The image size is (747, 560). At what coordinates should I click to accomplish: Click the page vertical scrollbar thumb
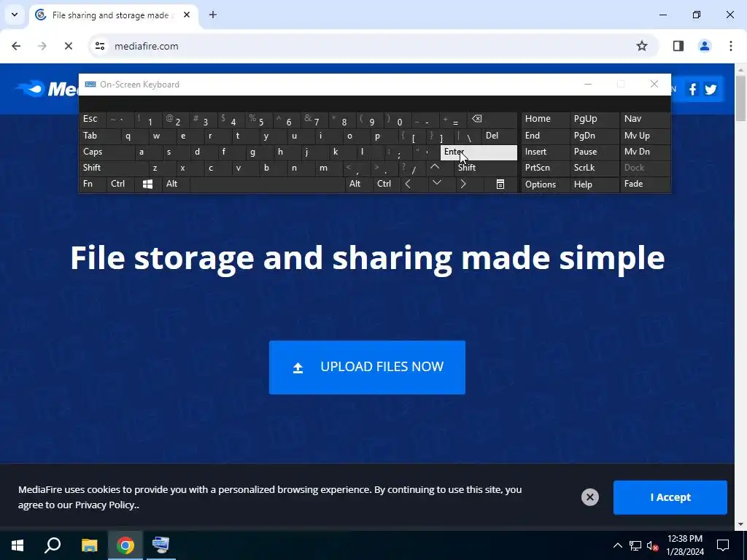point(741,98)
